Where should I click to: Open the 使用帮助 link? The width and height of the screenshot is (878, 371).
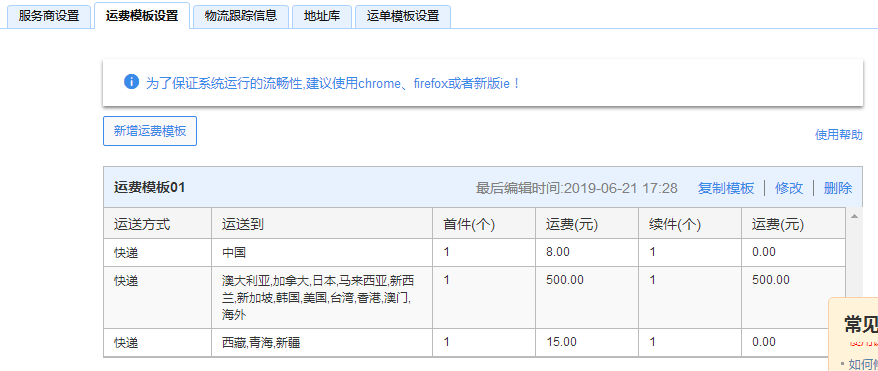pyautogui.click(x=838, y=135)
